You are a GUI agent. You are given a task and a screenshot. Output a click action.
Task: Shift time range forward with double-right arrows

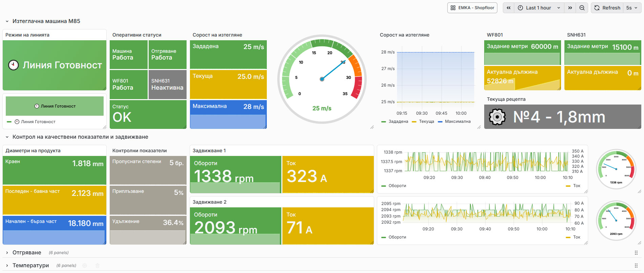pos(570,8)
